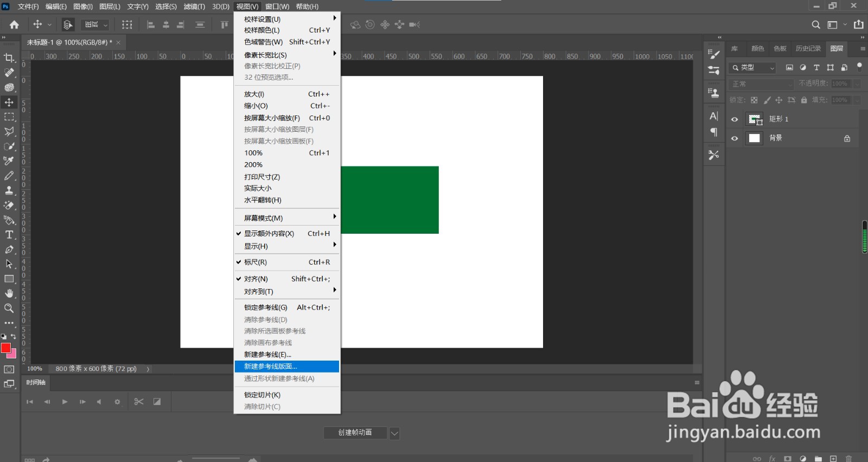Choose 水平翻转(H) menu item

point(287,200)
